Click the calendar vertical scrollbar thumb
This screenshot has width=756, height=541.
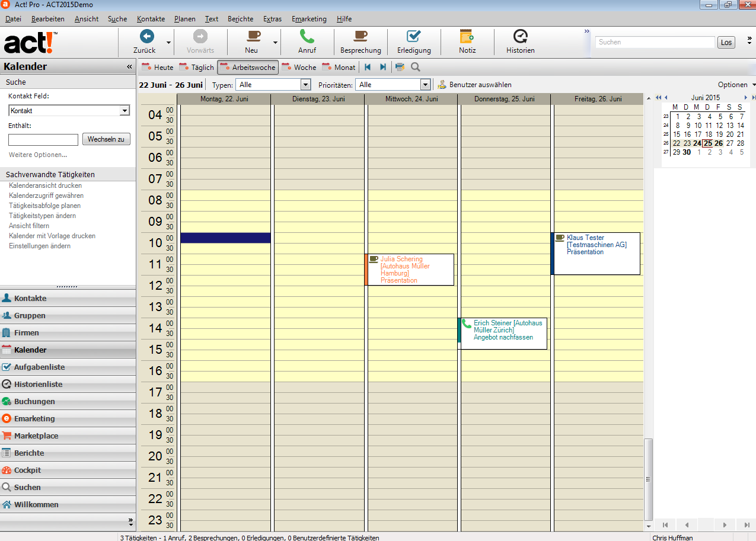click(648, 479)
